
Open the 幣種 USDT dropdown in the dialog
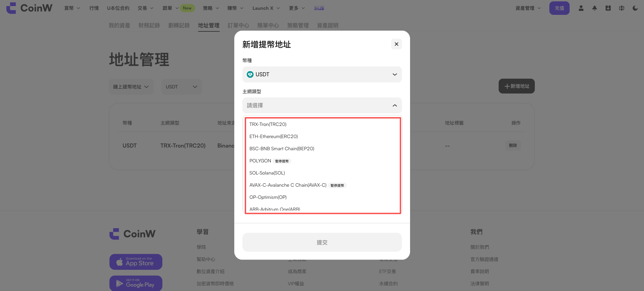click(x=322, y=75)
